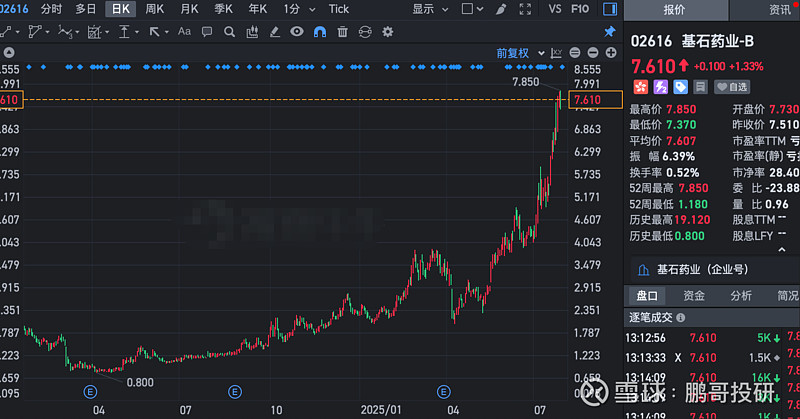The image size is (800, 419).
Task: Toggle the right side panel layout
Action: (x=610, y=9)
